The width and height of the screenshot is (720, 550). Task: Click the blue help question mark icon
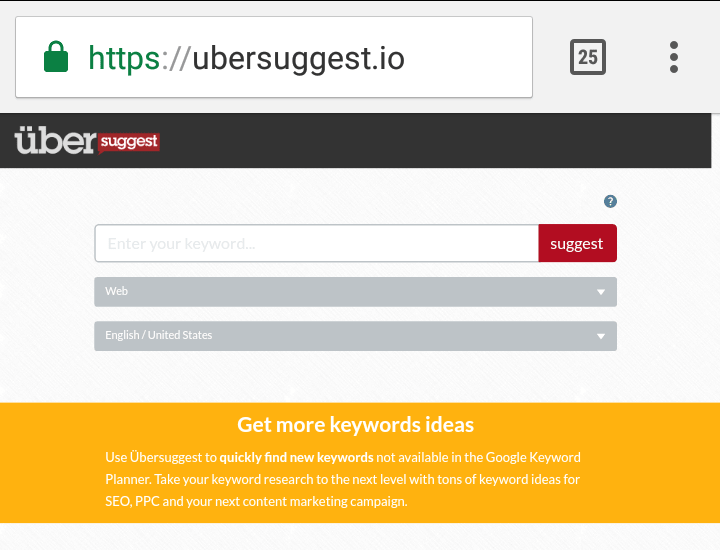[x=610, y=201]
